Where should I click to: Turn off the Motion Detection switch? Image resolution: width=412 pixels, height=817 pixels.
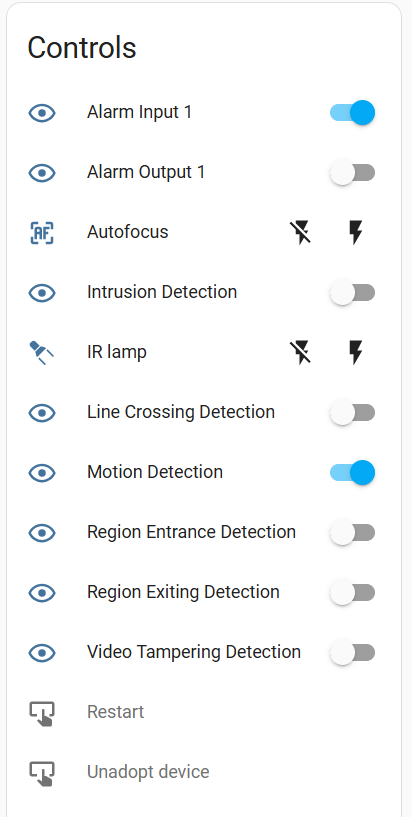click(353, 473)
